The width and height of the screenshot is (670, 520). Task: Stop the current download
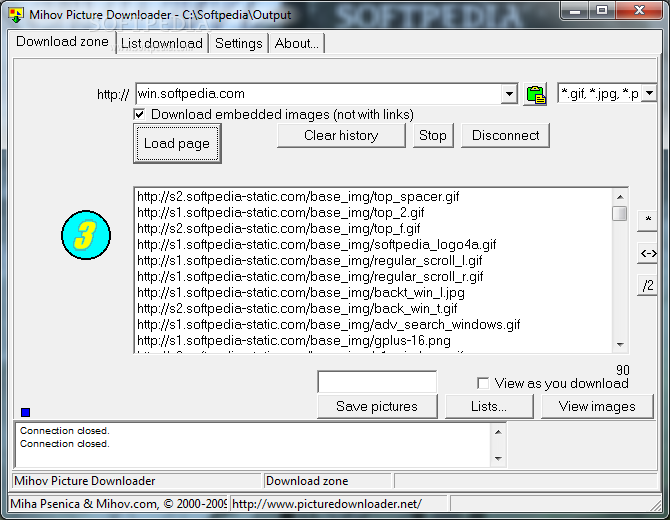click(x=433, y=135)
